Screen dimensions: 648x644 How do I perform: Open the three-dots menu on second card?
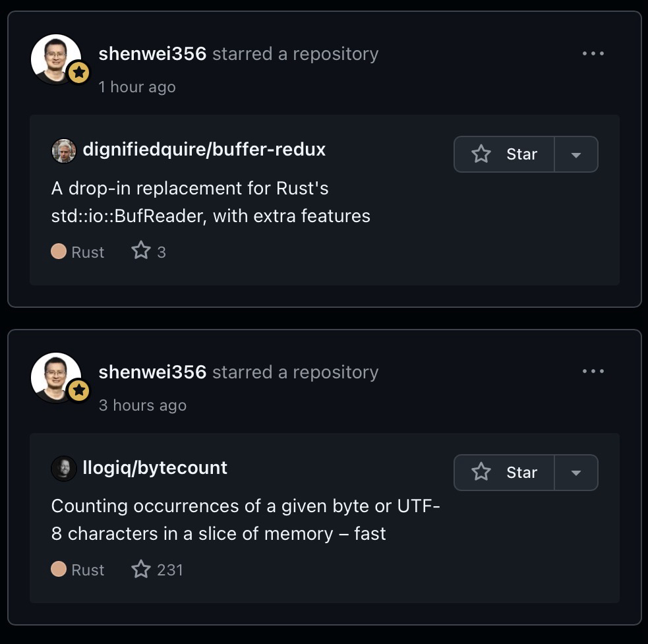(593, 372)
